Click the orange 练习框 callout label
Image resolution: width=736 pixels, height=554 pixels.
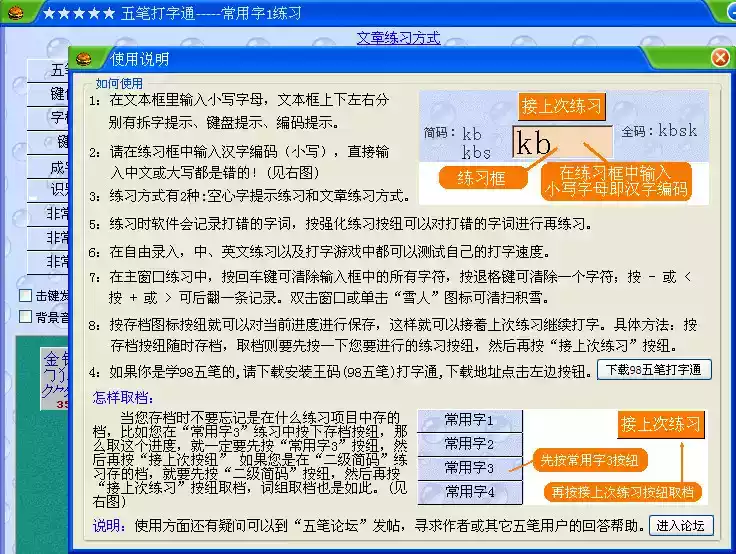coord(483,178)
